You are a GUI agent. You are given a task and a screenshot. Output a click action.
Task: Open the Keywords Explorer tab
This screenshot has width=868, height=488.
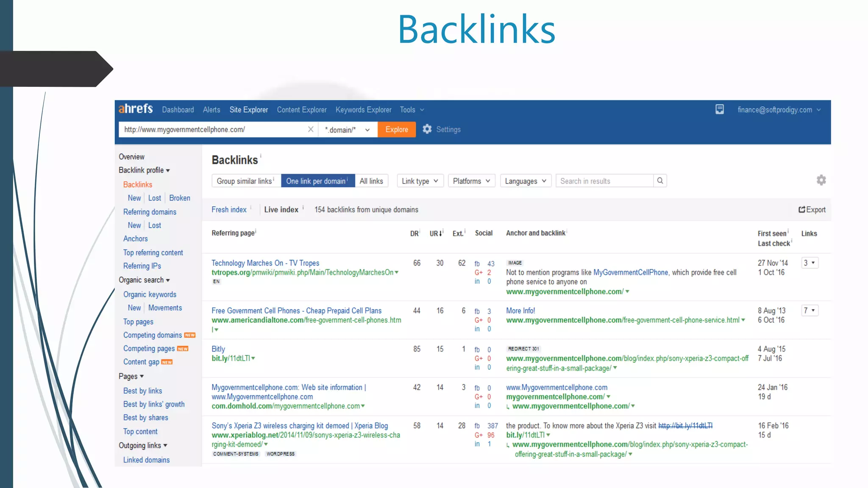pyautogui.click(x=364, y=110)
